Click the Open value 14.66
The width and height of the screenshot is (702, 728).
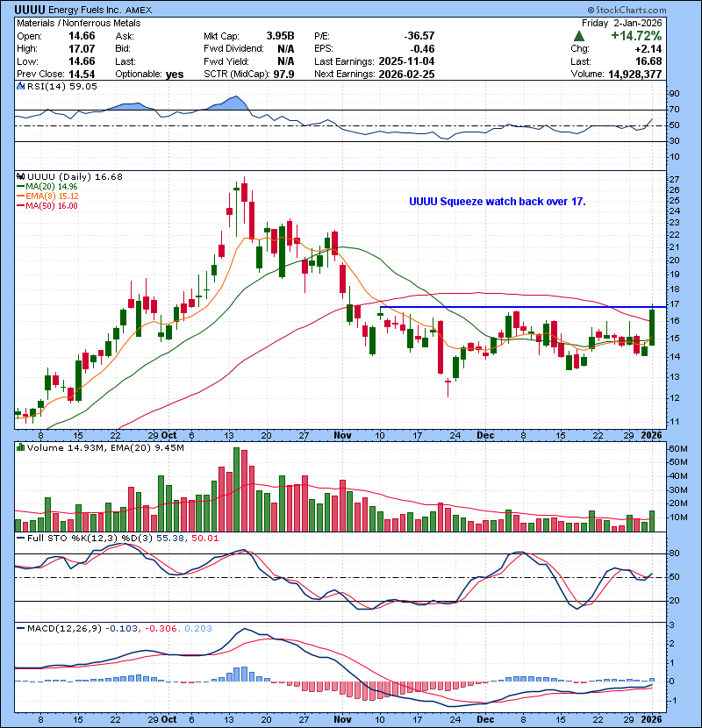(82, 36)
